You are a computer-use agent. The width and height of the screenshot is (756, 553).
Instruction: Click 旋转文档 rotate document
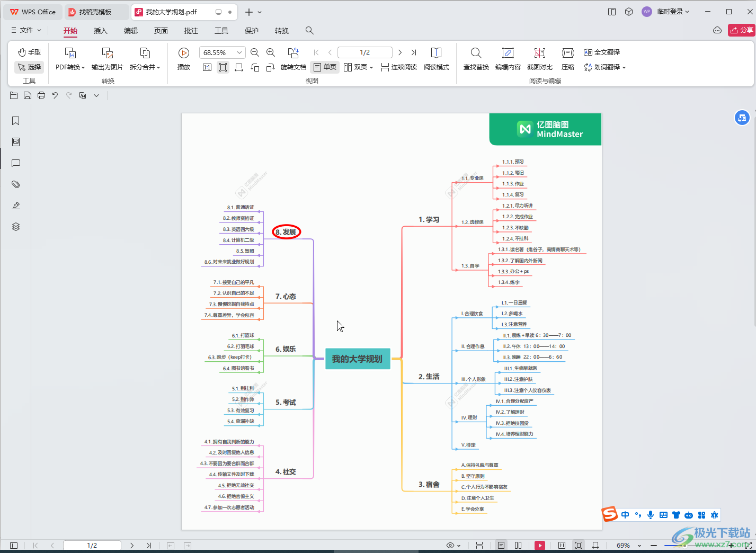pyautogui.click(x=293, y=59)
